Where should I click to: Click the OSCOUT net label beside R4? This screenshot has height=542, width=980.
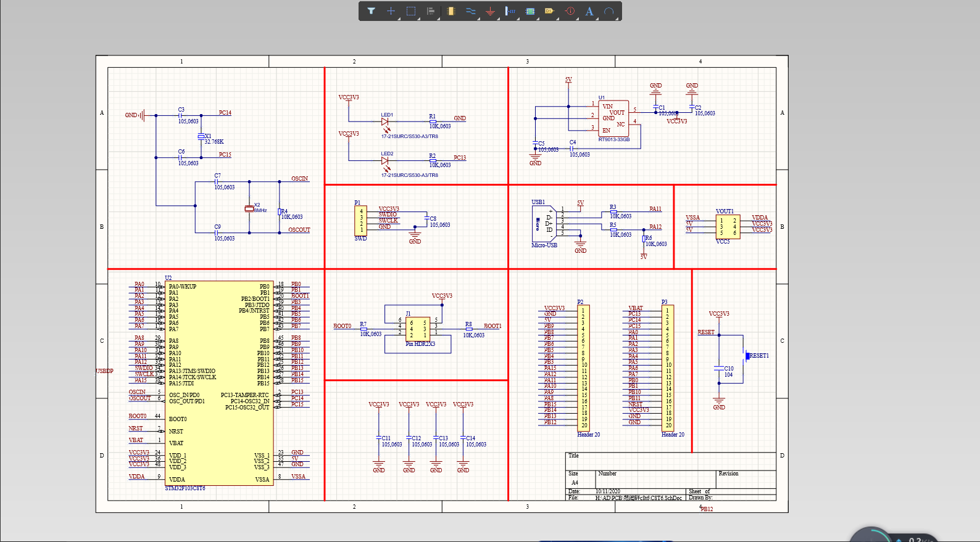(x=299, y=230)
